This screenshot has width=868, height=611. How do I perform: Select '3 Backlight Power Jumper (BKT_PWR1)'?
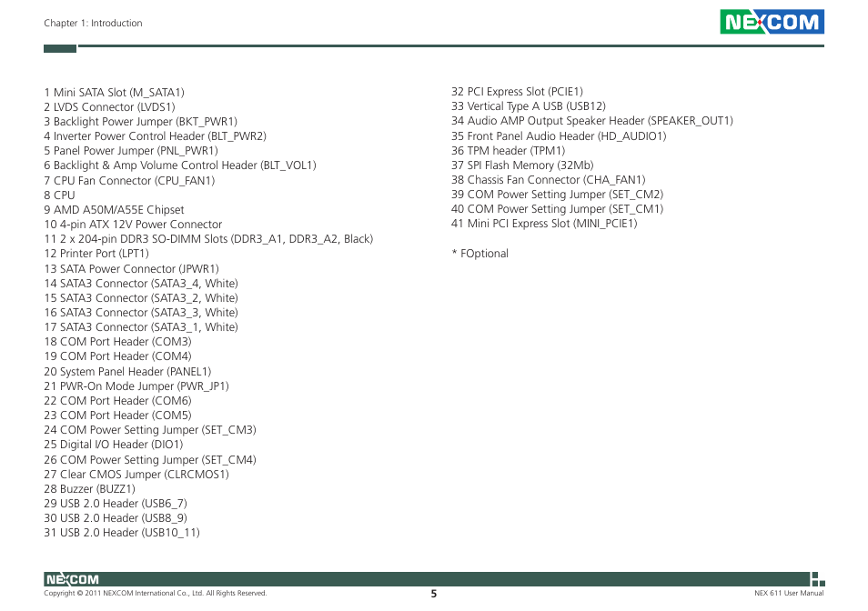[141, 122]
